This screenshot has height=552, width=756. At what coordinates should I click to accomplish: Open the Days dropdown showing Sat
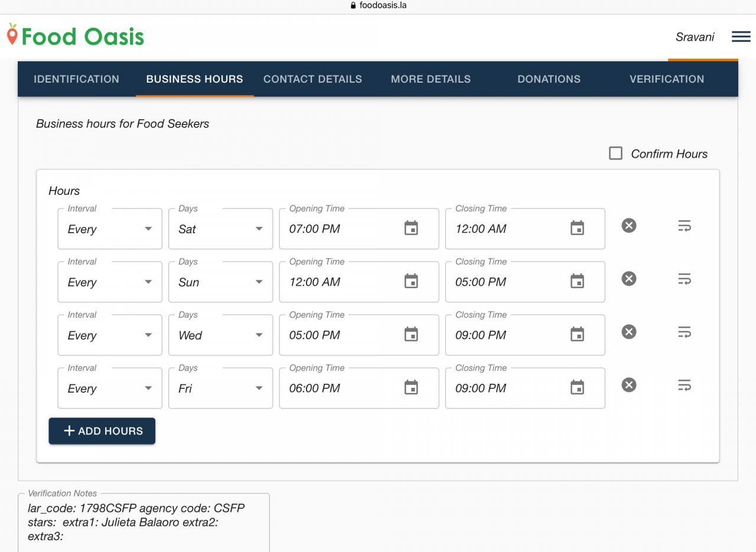click(x=221, y=228)
